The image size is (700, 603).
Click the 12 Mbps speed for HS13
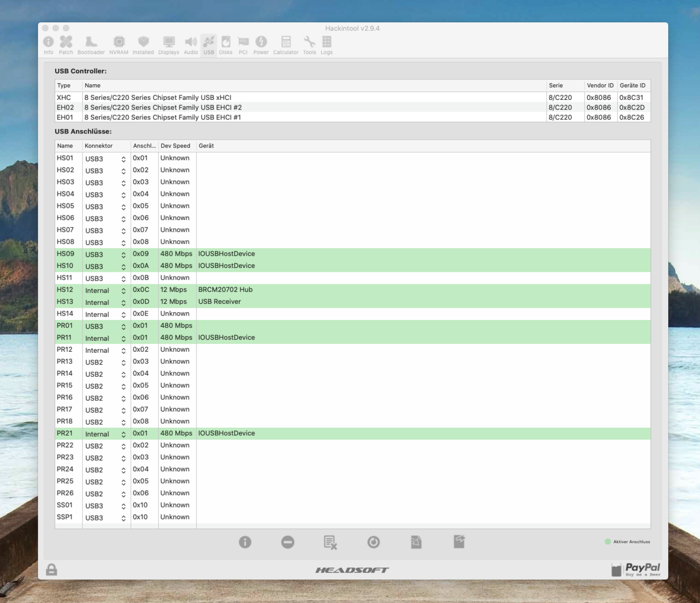point(174,301)
